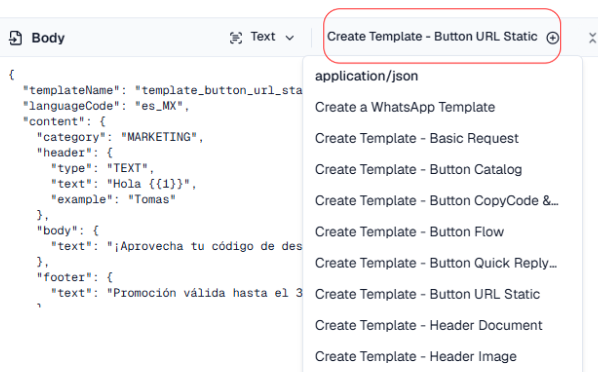Click the "footer": { line in JSON

click(x=75, y=277)
